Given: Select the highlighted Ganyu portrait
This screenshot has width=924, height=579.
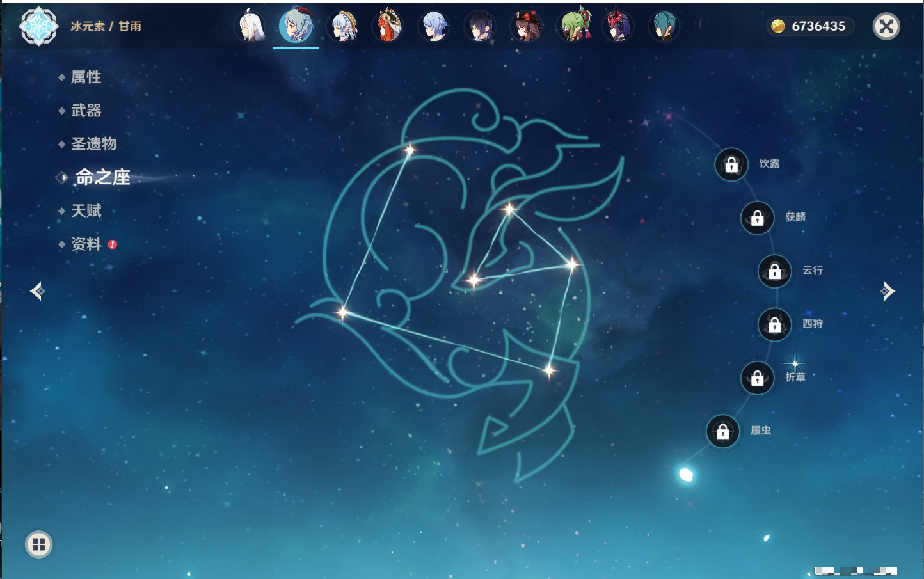Looking at the screenshot, I should (x=296, y=26).
